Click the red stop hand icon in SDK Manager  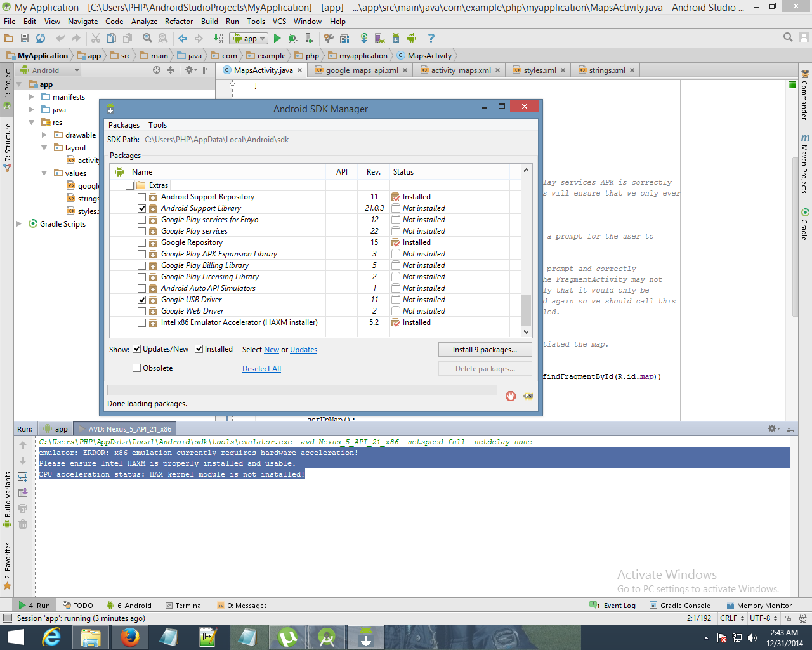[511, 396]
